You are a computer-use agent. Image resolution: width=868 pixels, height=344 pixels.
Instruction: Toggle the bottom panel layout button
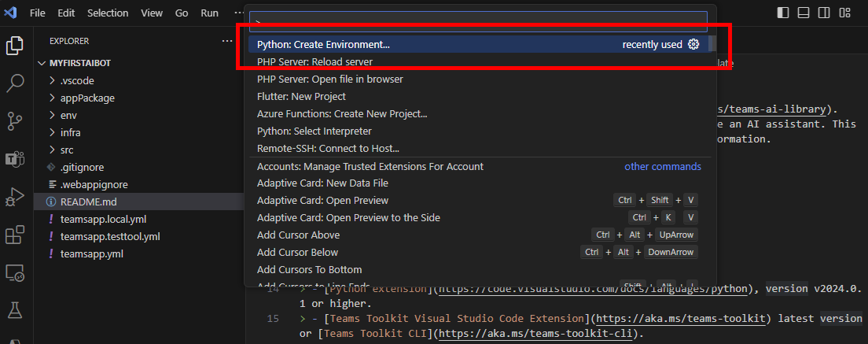(x=803, y=13)
